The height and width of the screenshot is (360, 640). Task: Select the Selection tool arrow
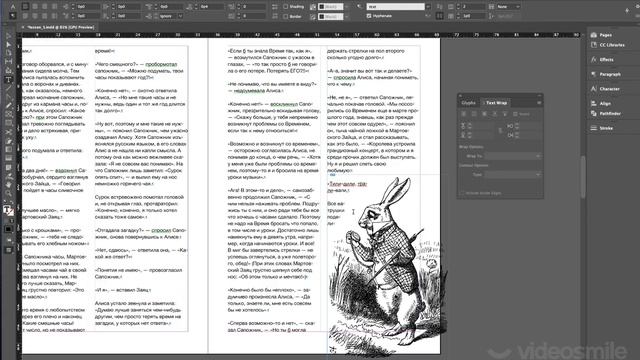pos(8,36)
